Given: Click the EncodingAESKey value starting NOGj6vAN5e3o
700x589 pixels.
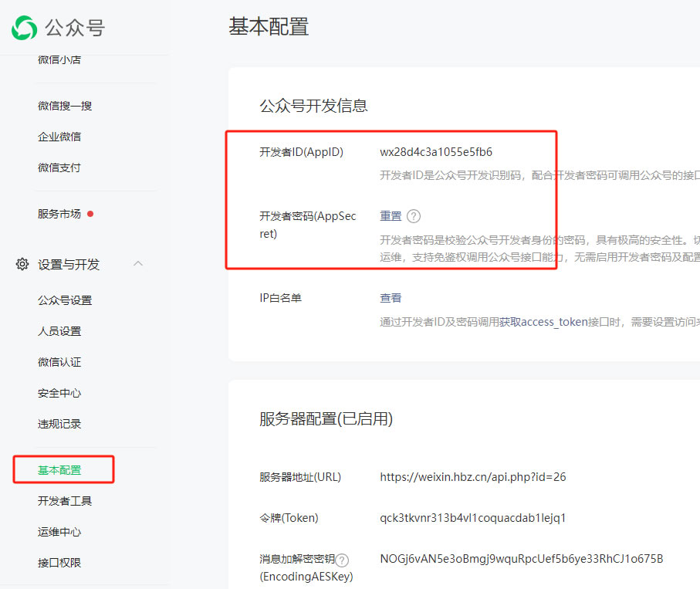Looking at the screenshot, I should [522, 559].
